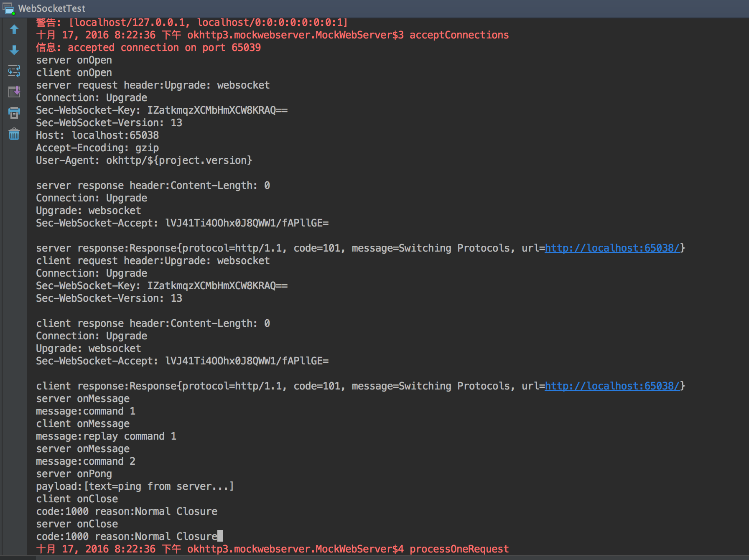This screenshot has width=749, height=560.
Task: Clear console with the trash can icon
Action: tap(14, 134)
